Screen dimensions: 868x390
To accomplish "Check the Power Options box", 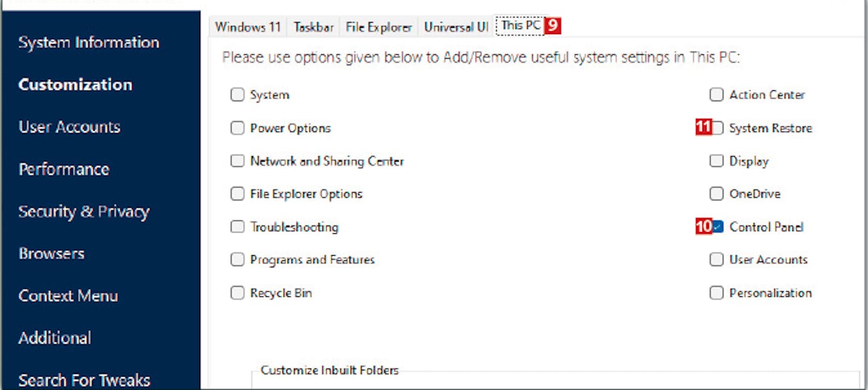I will [x=237, y=128].
